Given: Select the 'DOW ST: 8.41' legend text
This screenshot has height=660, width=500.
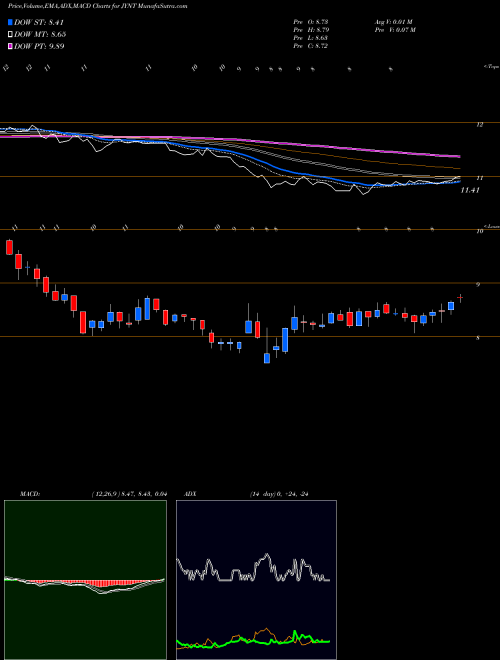Looking at the screenshot, I should pos(39,22).
